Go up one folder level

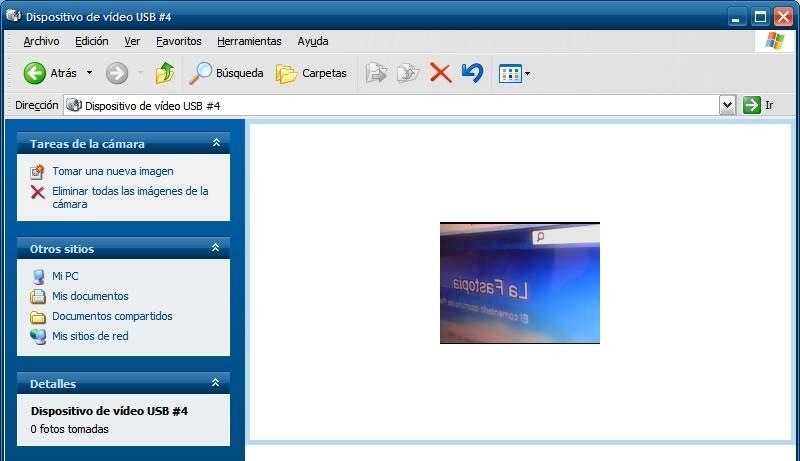coord(165,73)
